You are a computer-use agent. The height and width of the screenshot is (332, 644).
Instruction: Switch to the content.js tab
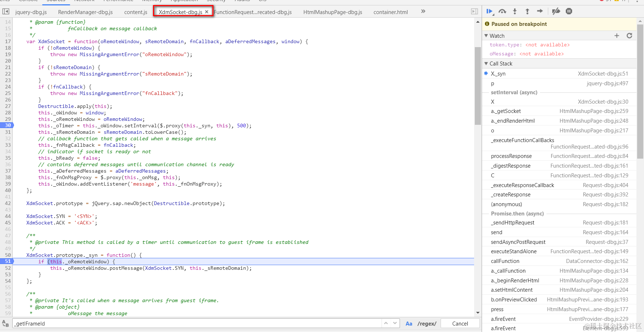136,12
